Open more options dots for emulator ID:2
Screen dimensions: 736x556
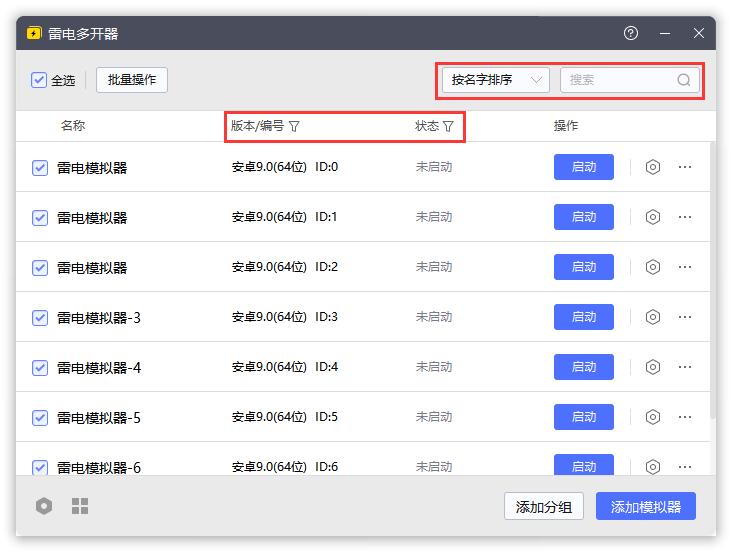click(x=685, y=267)
